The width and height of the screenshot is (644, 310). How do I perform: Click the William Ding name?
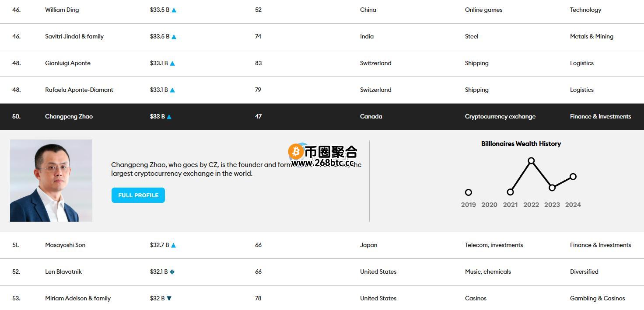[62, 10]
